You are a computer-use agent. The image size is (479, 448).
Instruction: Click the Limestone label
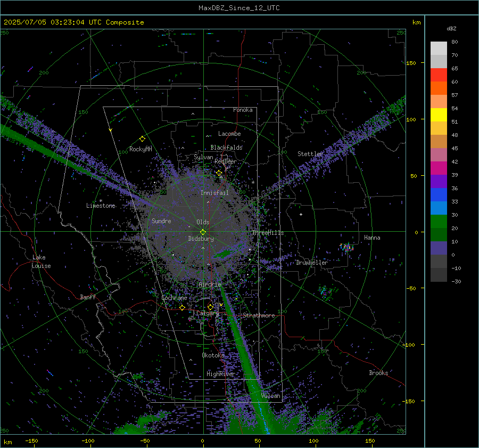tap(101, 206)
